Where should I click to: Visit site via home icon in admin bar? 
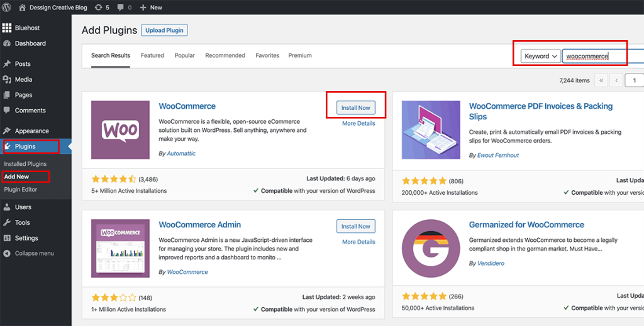point(22,8)
